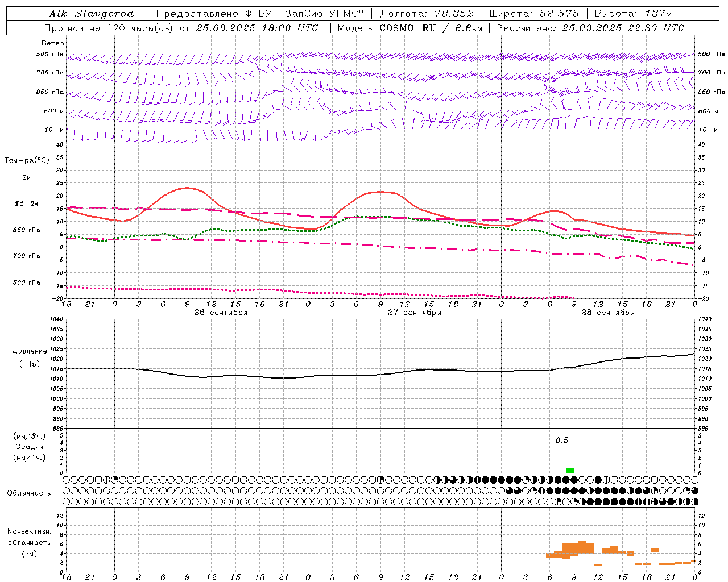Click the Облачность row label
Viewport: 728px width, 582px height.
29,493
